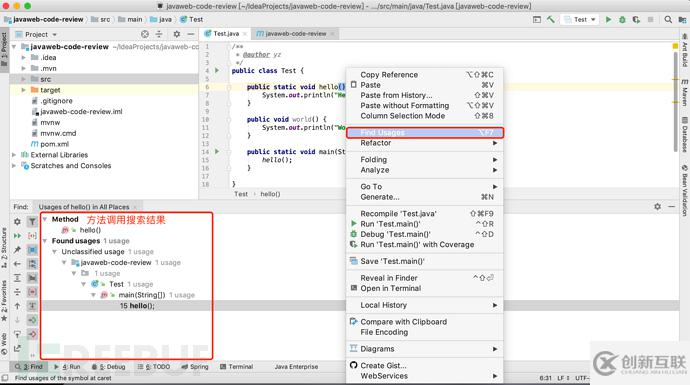This screenshot has width=690, height=385.
Task: Collapse the Method node in usages tree
Action: [45, 219]
